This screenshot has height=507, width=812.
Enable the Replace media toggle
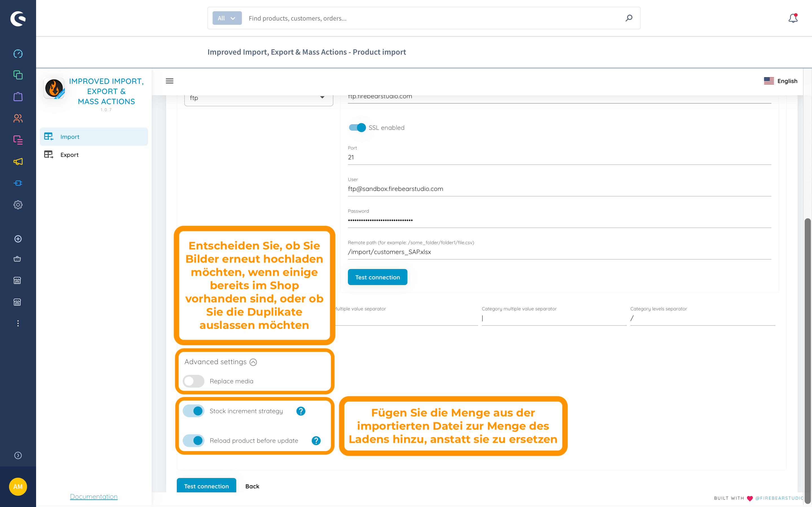(x=194, y=381)
